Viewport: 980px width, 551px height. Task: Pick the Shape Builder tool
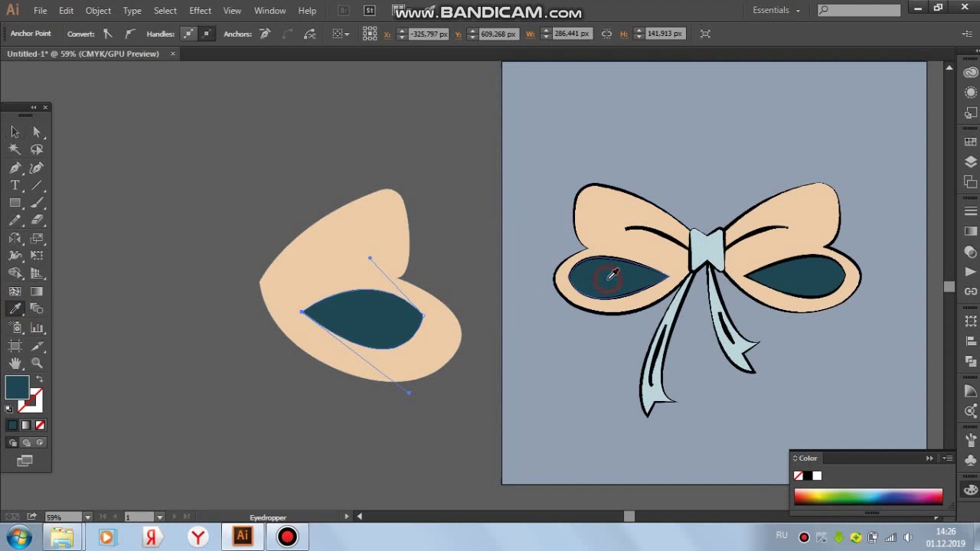(15, 273)
